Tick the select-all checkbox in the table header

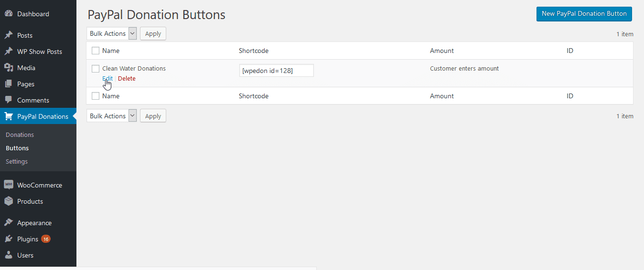click(x=96, y=51)
